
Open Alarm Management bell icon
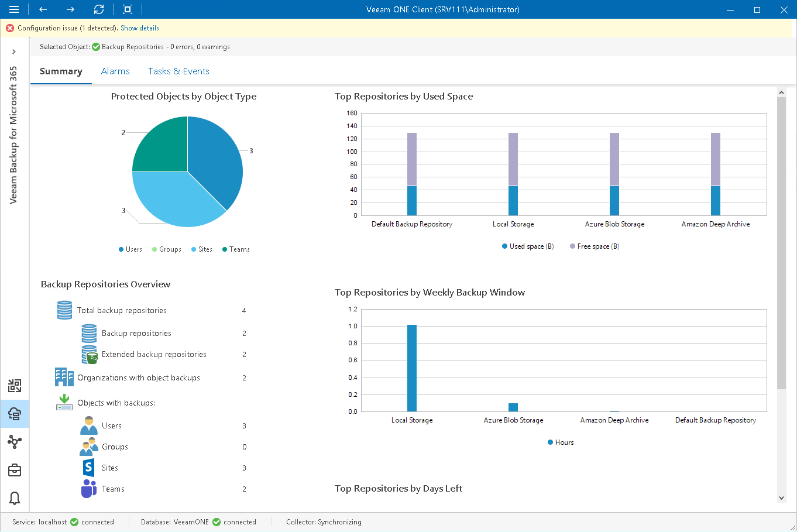pyautogui.click(x=15, y=498)
